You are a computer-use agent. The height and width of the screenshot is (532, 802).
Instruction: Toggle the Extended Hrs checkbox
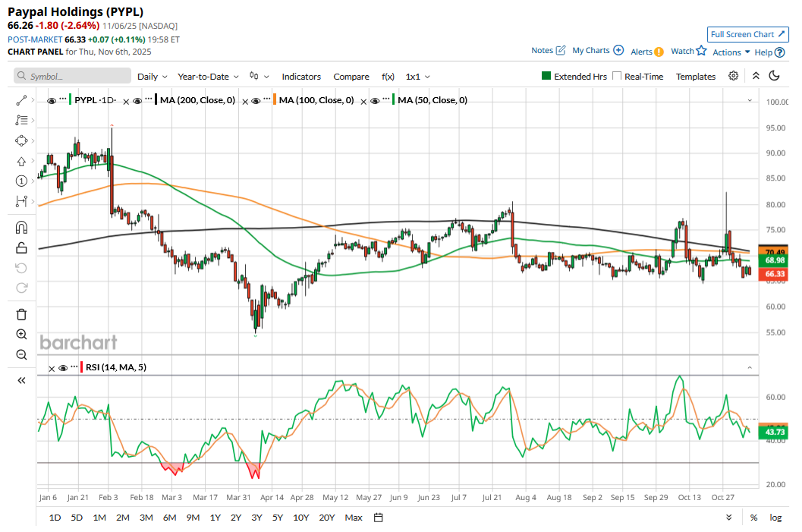tap(546, 76)
